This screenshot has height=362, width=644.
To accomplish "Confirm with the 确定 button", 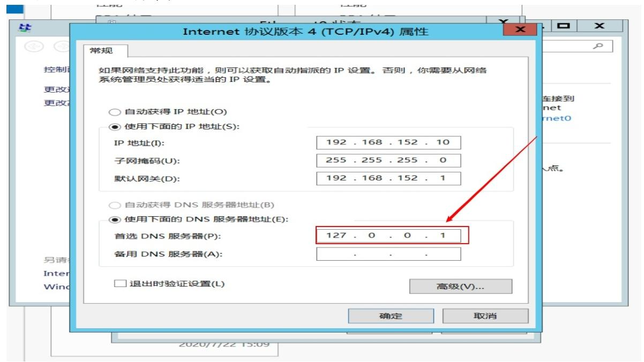I will (391, 316).
